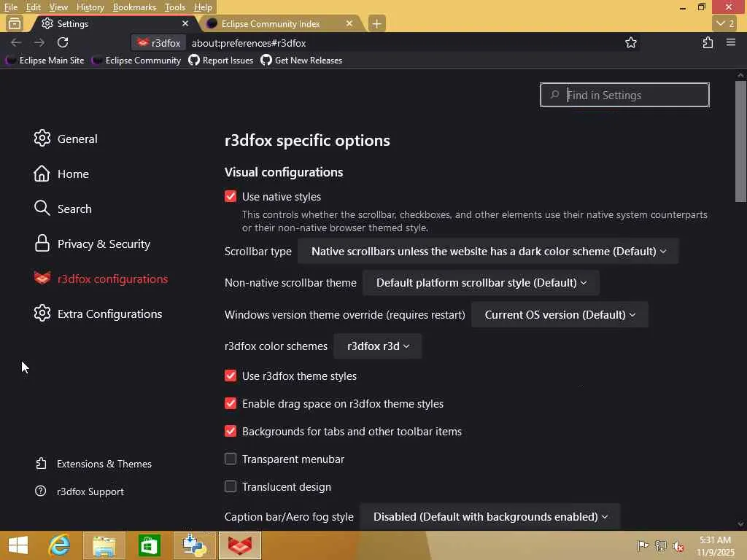Close the Settings tab

point(185,23)
